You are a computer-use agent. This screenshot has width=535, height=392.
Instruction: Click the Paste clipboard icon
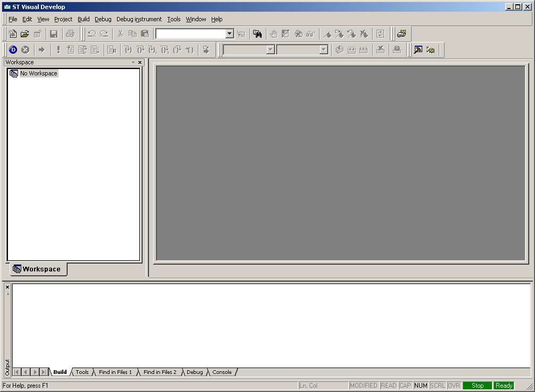pyautogui.click(x=145, y=34)
